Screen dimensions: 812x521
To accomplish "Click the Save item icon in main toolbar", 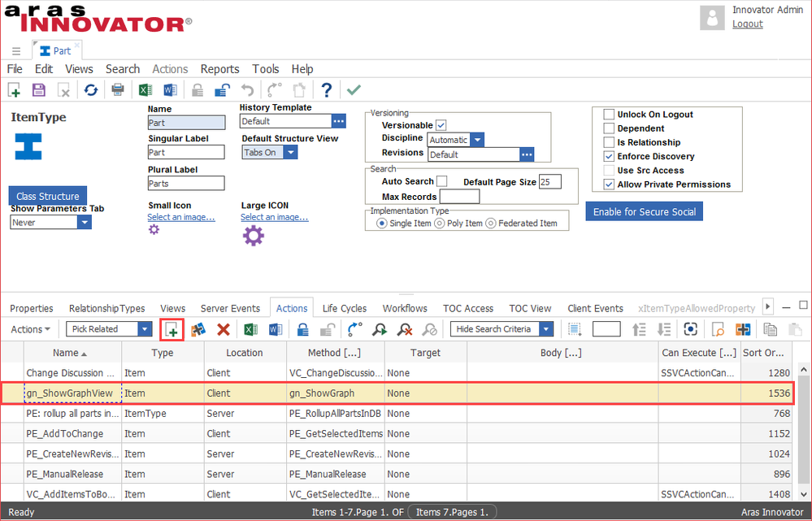I will [x=38, y=90].
